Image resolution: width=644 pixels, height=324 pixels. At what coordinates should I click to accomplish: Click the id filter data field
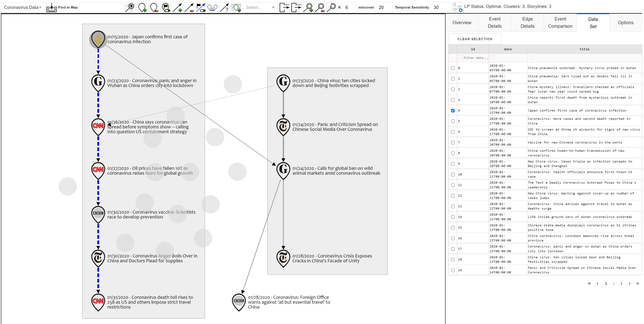pyautogui.click(x=473, y=58)
